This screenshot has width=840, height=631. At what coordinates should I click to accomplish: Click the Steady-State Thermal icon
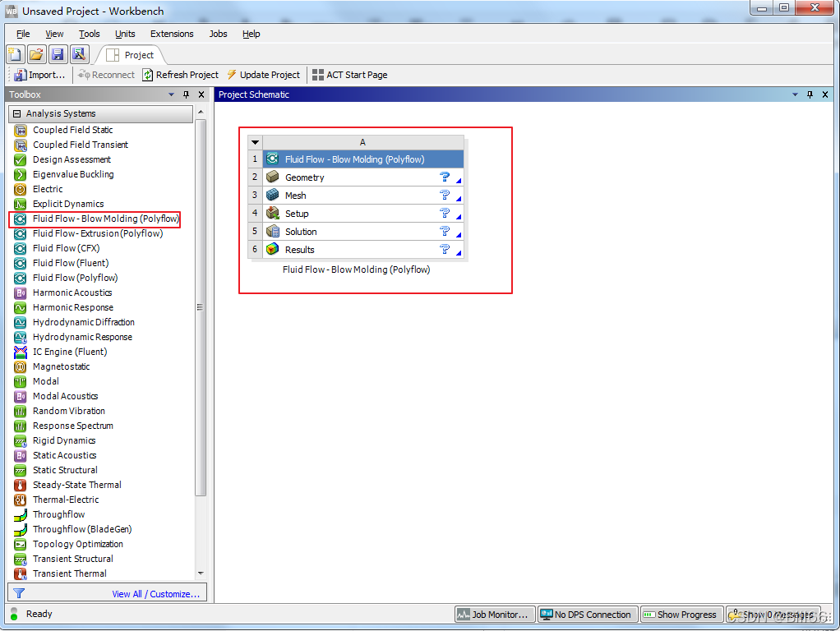[x=20, y=486]
